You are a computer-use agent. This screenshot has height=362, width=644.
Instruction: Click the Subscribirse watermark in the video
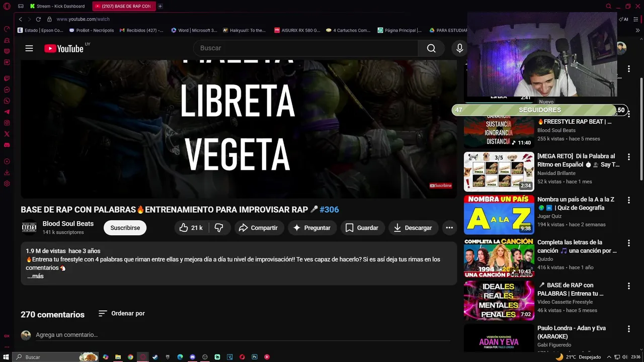click(x=441, y=186)
